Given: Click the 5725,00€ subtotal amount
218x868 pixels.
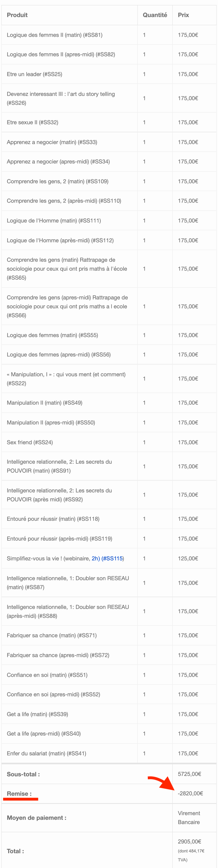Looking at the screenshot, I should point(189,774).
